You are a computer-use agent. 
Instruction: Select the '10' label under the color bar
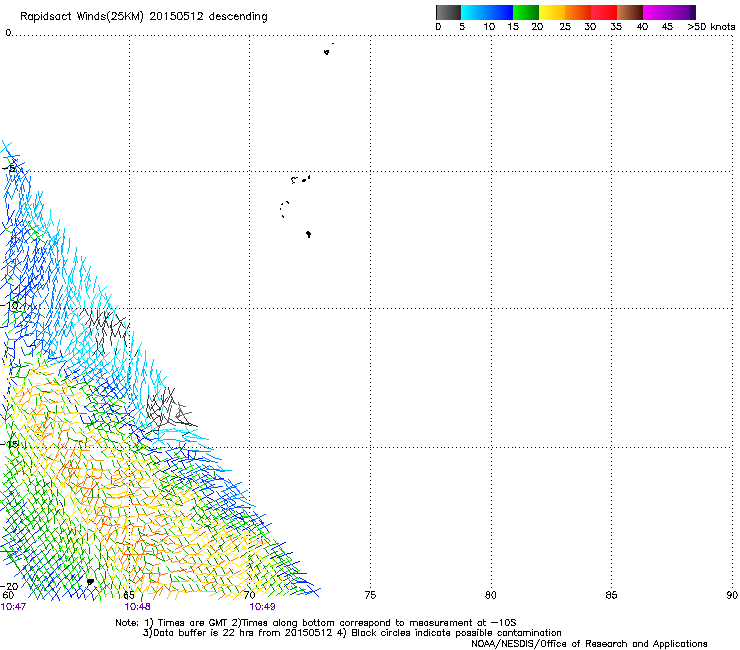click(489, 27)
